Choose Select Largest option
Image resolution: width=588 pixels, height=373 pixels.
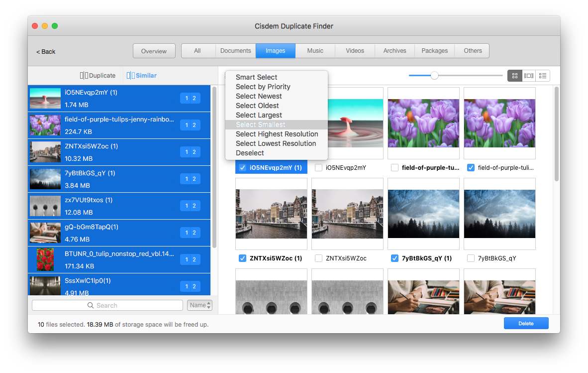click(x=277, y=115)
